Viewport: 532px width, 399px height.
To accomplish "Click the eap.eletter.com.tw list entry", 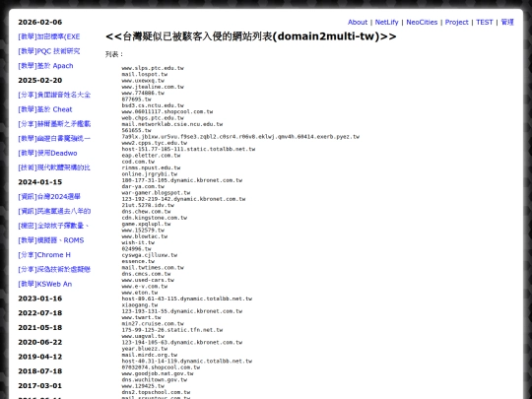I will (151, 156).
